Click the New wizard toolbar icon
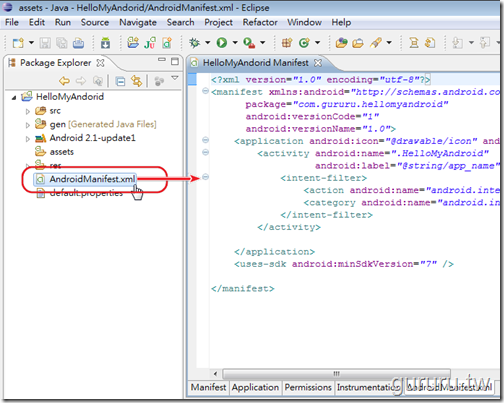This screenshot has width=504, height=403. coord(18,43)
